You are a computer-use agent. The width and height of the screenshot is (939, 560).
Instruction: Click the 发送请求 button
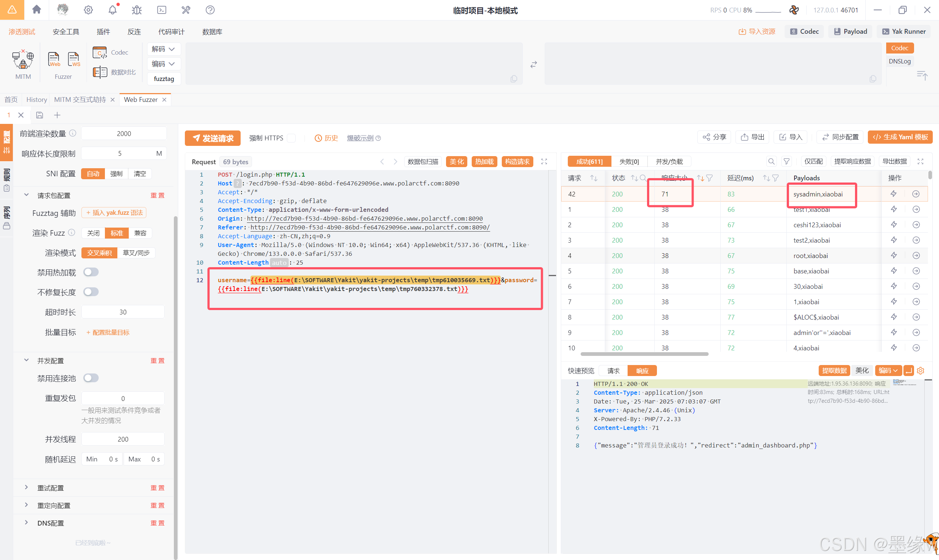coord(213,138)
